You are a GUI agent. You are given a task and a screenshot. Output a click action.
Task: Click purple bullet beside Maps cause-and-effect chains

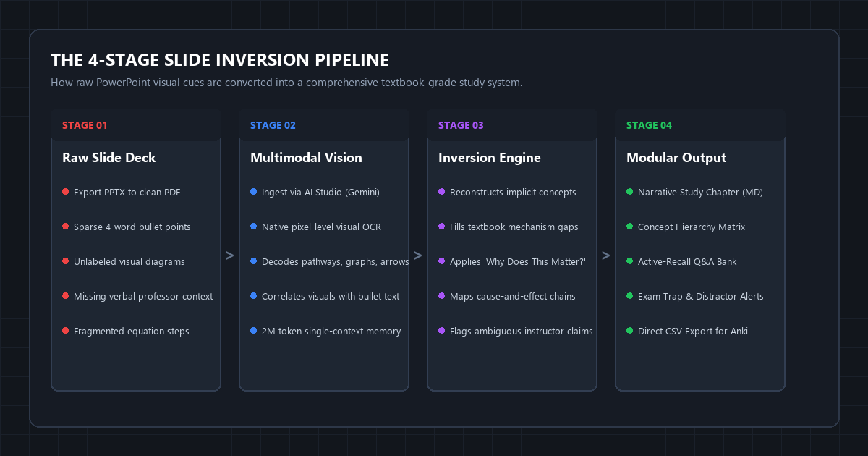tap(441, 296)
